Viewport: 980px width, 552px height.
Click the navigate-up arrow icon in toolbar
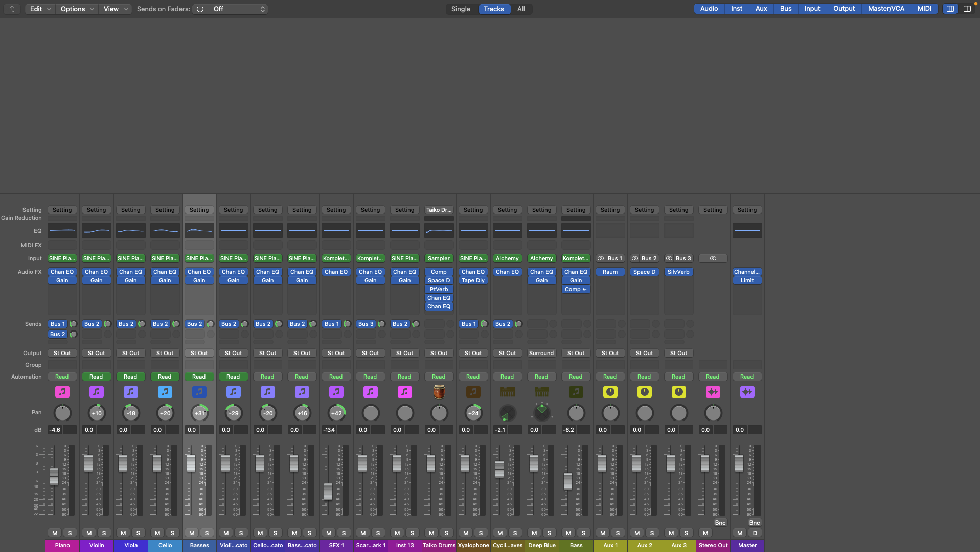pos(12,9)
